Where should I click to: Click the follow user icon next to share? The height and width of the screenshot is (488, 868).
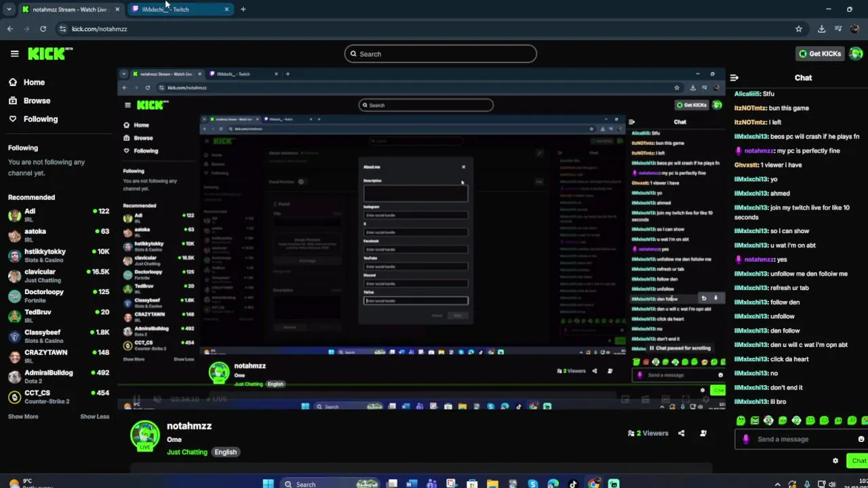pos(703,433)
